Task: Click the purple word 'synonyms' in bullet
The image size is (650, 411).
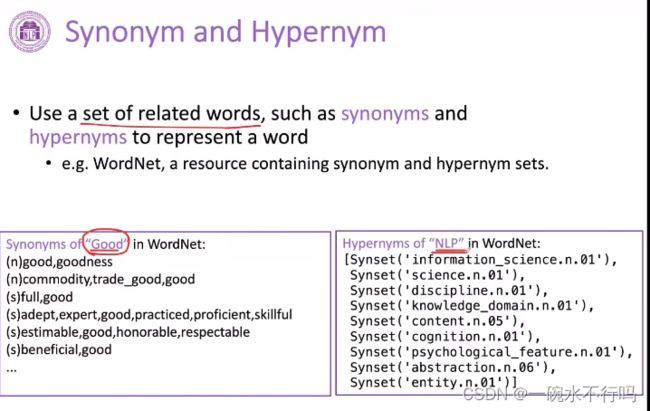Action: click(x=385, y=114)
